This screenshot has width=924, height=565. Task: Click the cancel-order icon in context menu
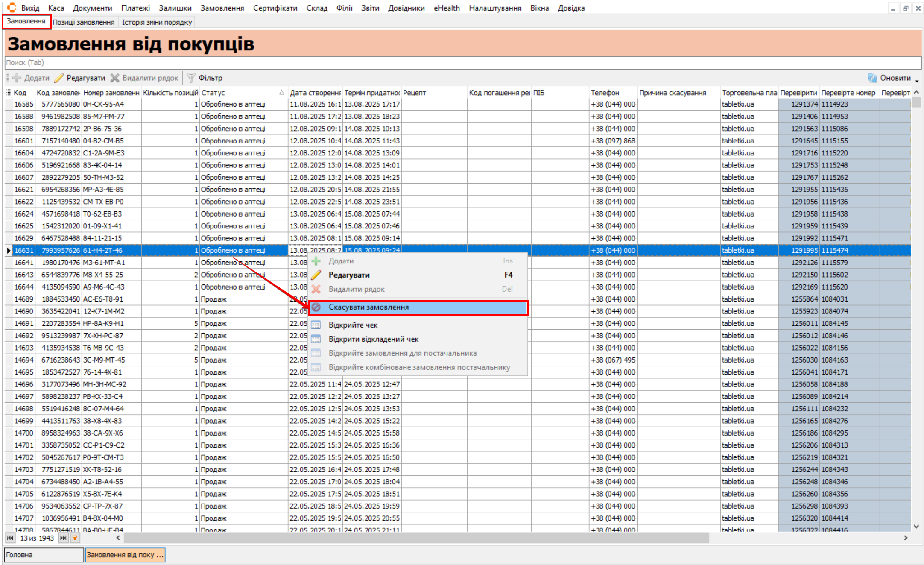(x=316, y=307)
